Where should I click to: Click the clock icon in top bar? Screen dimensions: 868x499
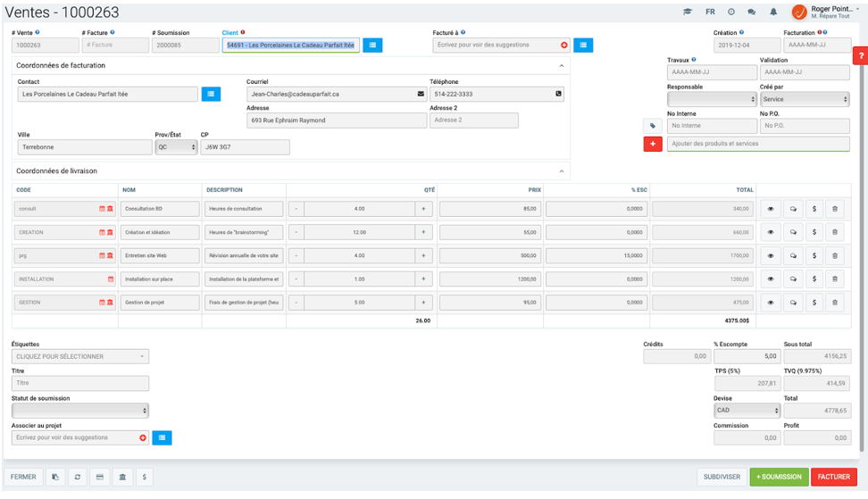point(730,12)
